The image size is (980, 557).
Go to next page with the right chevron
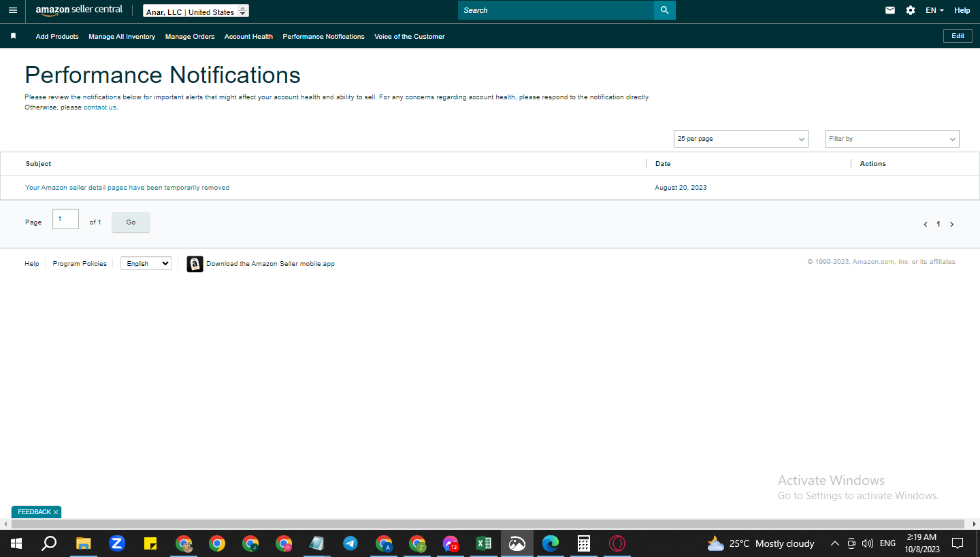point(951,224)
